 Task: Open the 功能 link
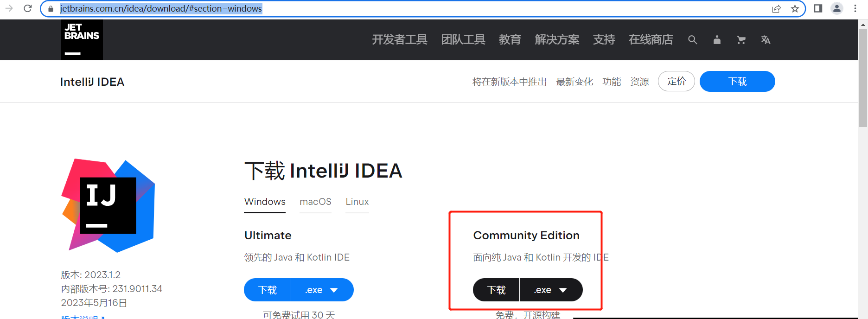(x=612, y=82)
